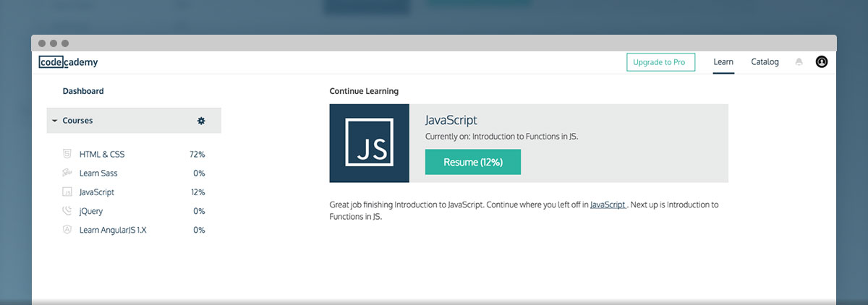
Task: Click the Learn Sass course icon
Action: click(x=67, y=173)
